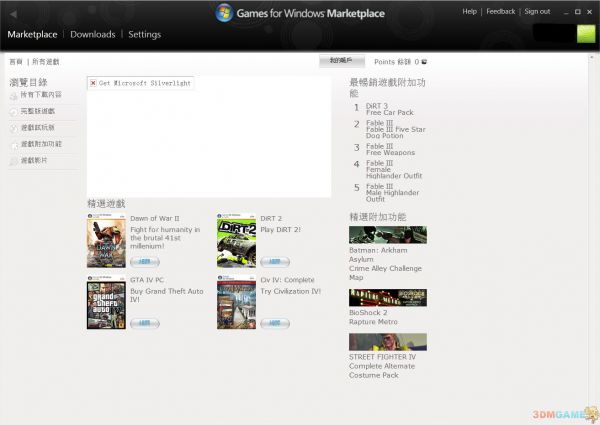Open the Marketplace tab
This screenshot has height=425, width=600.
click(32, 34)
